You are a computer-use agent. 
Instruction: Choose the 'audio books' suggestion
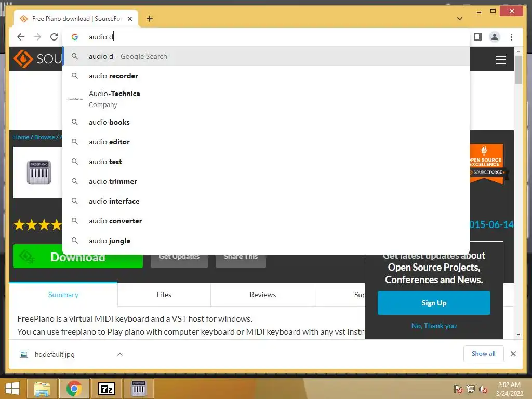point(267,122)
